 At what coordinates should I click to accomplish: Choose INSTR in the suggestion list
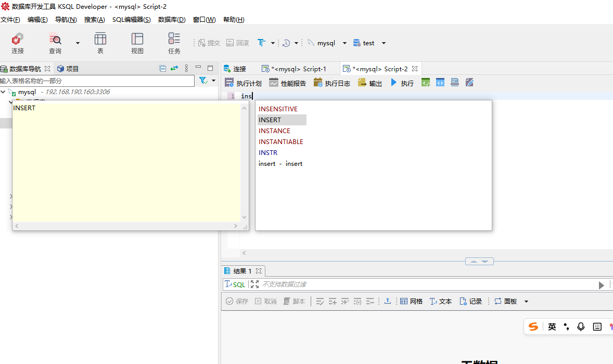(x=268, y=152)
